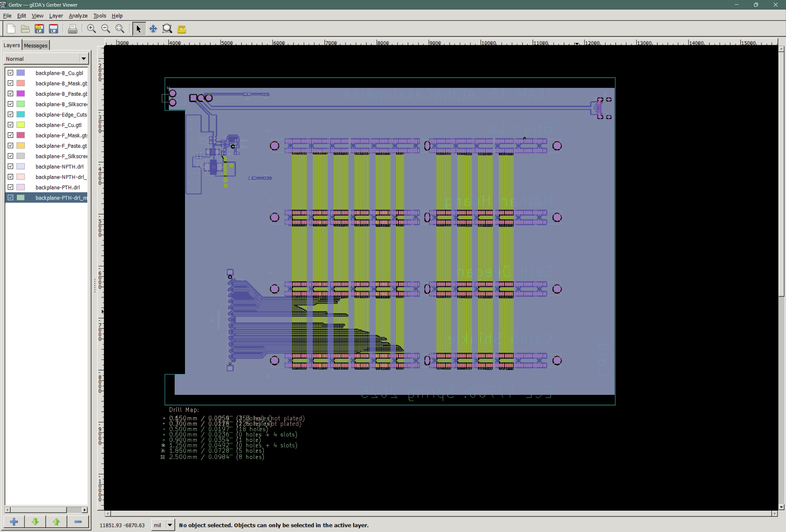786x532 pixels.
Task: Click the Save project floppy icon
Action: pos(54,29)
